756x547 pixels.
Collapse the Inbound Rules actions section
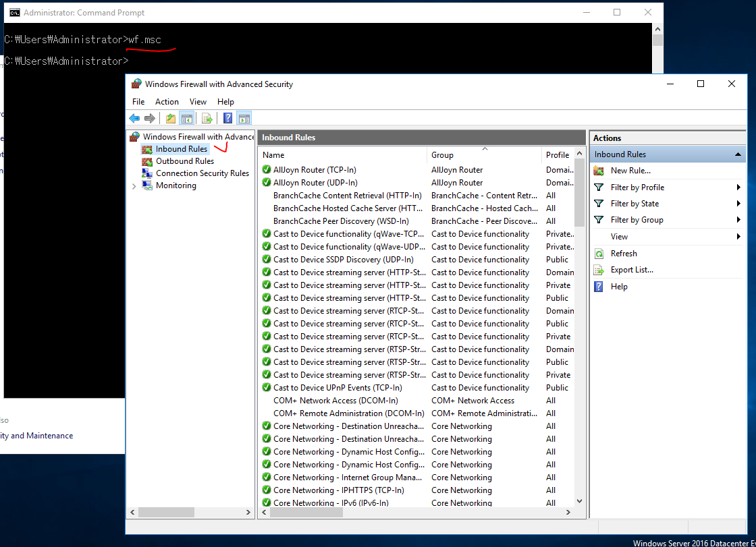(738, 154)
